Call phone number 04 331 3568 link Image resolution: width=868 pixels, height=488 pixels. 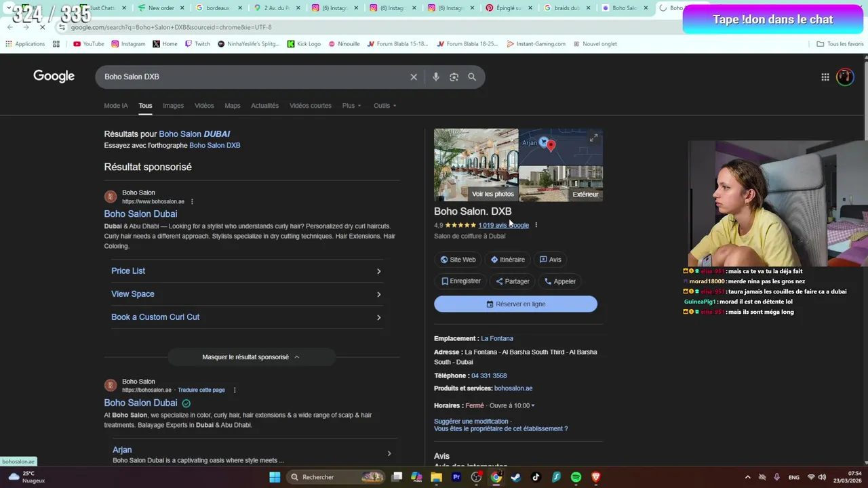(x=489, y=375)
